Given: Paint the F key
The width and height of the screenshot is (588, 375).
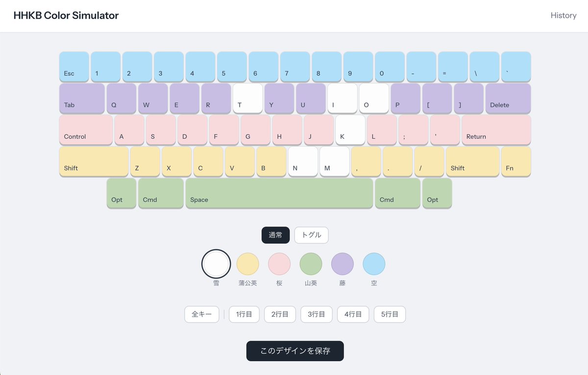Looking at the screenshot, I should tap(224, 130).
